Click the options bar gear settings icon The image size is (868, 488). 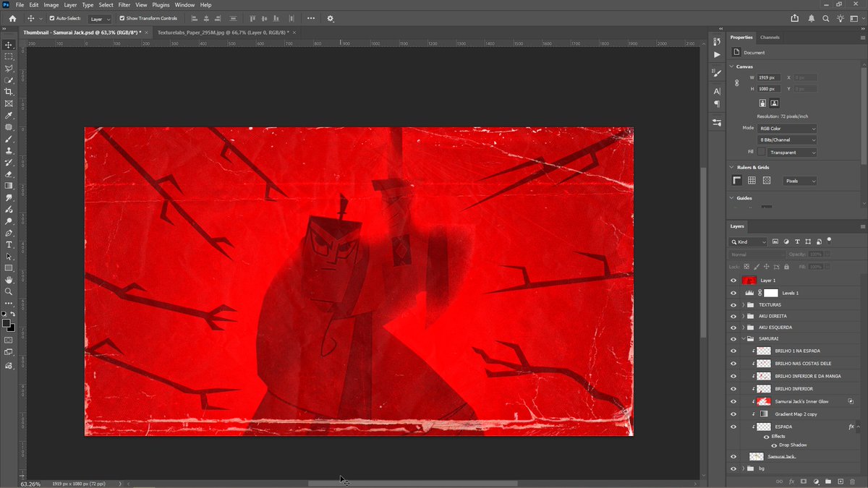point(331,18)
